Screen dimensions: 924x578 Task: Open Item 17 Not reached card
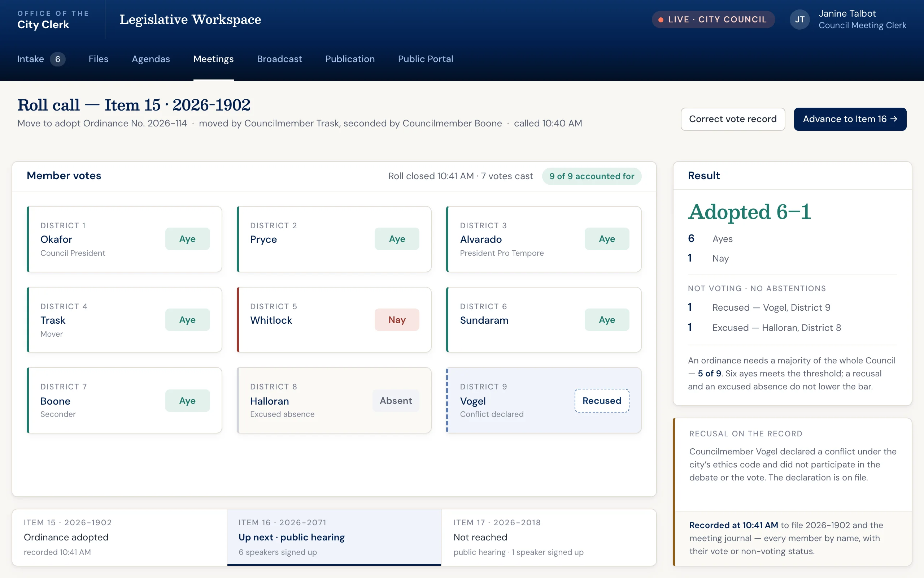(x=549, y=537)
